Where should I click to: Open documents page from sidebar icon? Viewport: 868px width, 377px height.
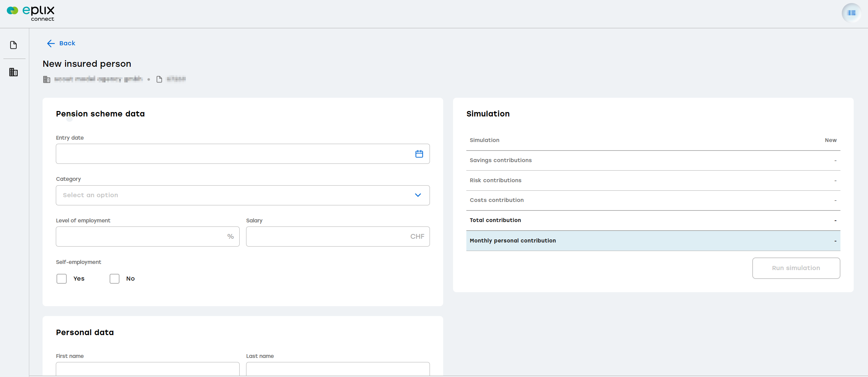coord(14,45)
